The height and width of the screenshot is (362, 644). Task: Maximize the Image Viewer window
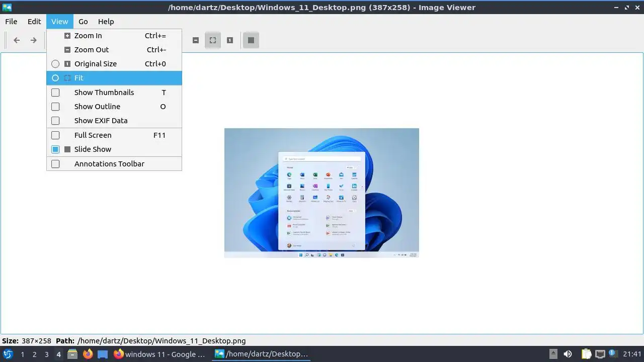tap(627, 7)
